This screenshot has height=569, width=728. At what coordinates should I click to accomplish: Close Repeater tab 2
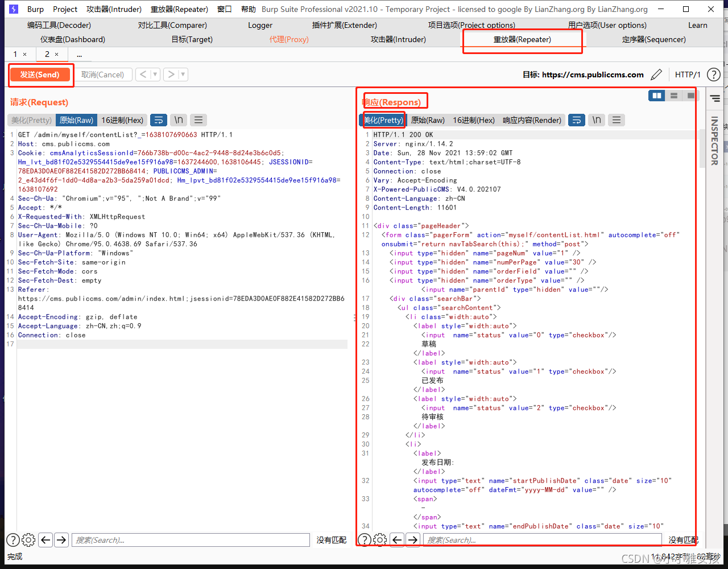coord(56,54)
